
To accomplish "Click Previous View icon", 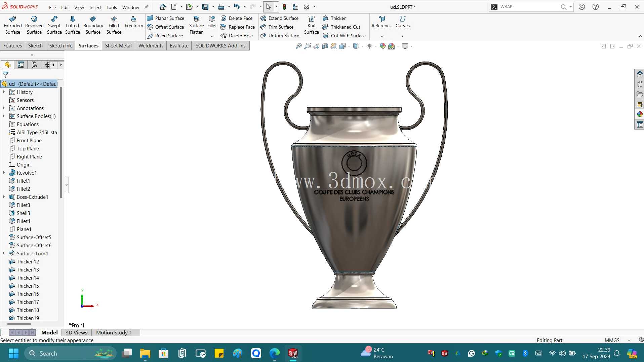I will (316, 46).
